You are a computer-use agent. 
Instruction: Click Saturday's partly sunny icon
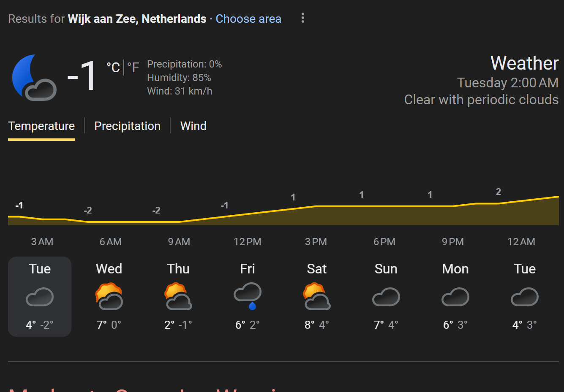317,297
